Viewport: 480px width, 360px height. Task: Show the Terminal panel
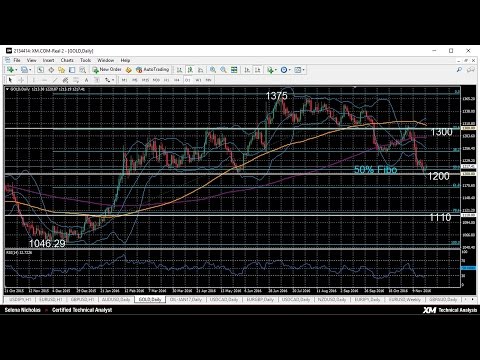[x=72, y=70]
